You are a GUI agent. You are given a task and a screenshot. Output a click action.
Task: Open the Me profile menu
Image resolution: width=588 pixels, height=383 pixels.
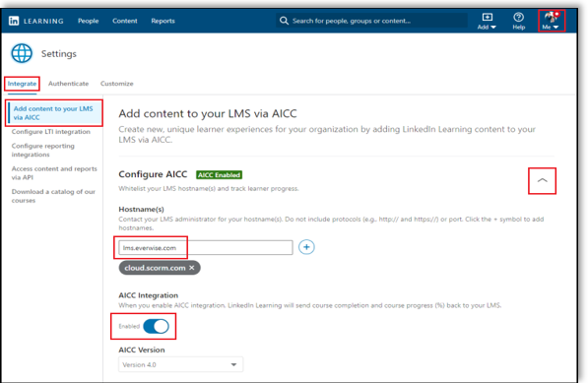pos(551,21)
